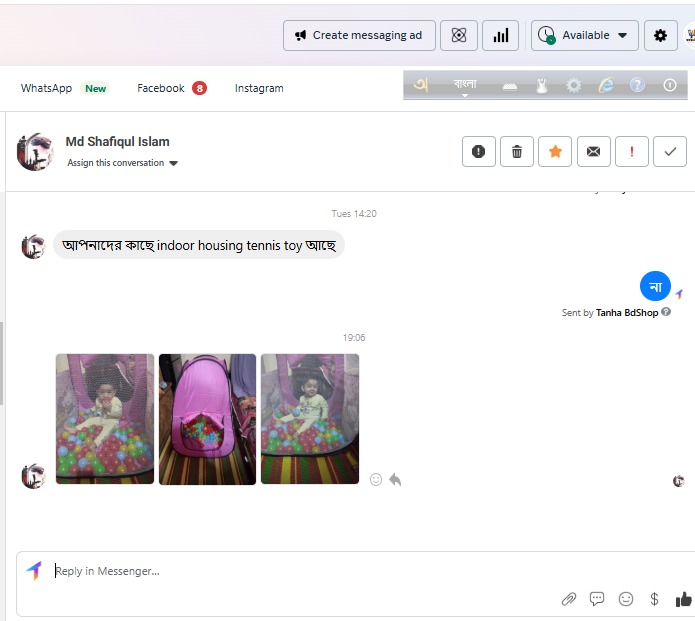This screenshot has width=695, height=621.
Task: Mark conversation done with checkmark
Action: pyautogui.click(x=669, y=152)
